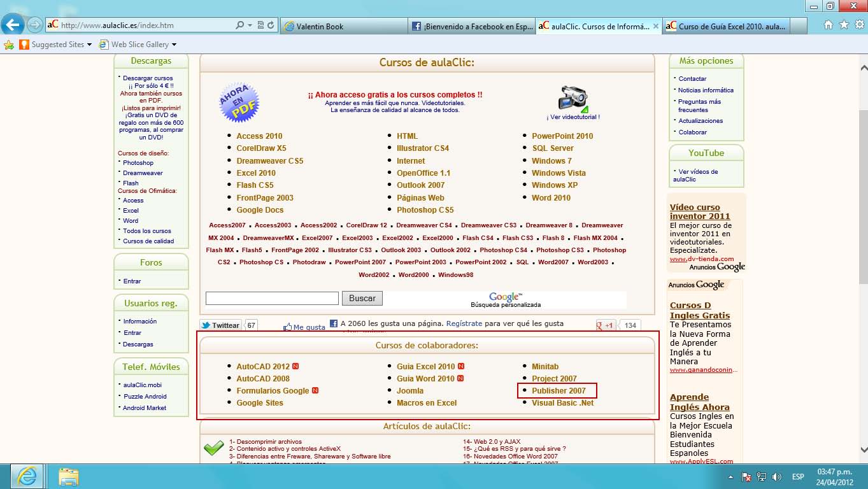This screenshot has height=489, width=868.
Task: Click the Ahora en PDF badge
Action: [239, 102]
